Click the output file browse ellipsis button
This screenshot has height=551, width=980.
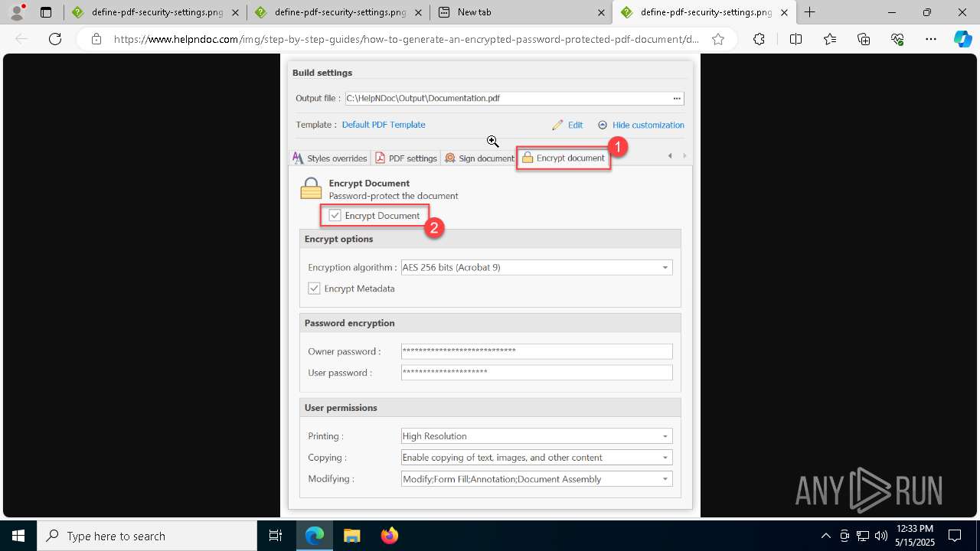tap(677, 98)
